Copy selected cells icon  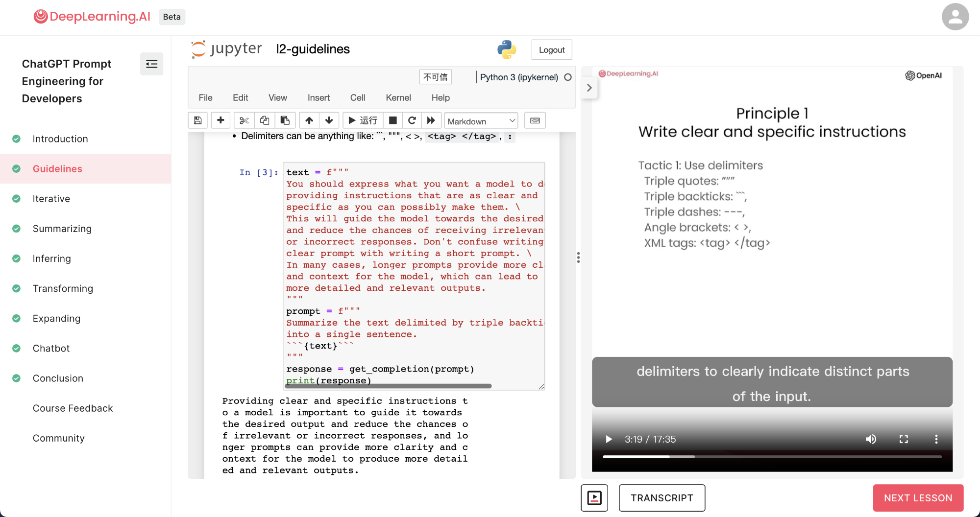coord(265,120)
